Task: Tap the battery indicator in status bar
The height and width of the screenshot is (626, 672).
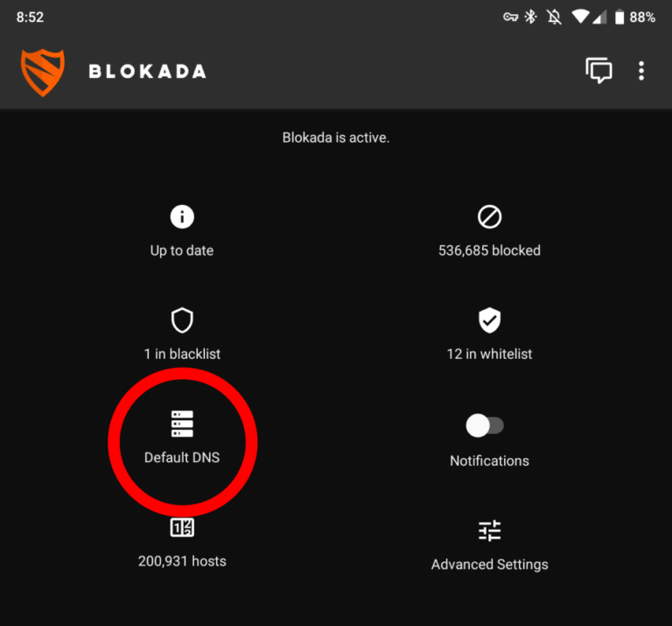Action: tap(619, 17)
